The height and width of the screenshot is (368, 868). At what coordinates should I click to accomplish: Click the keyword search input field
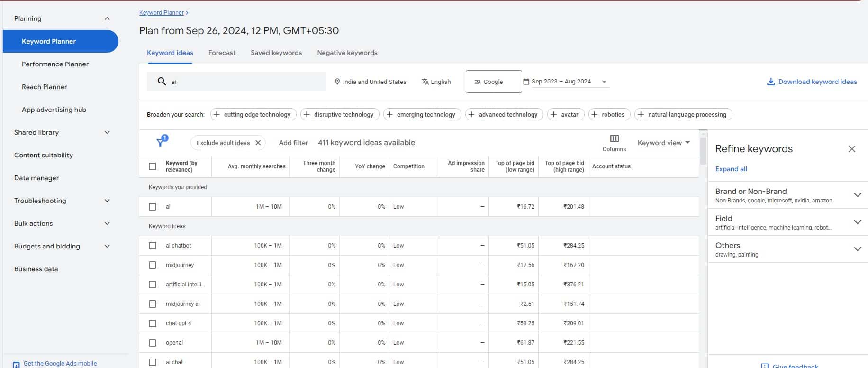[236, 82]
